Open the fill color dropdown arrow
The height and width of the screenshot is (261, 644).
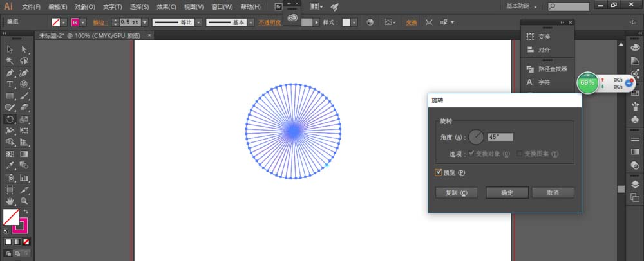click(64, 22)
